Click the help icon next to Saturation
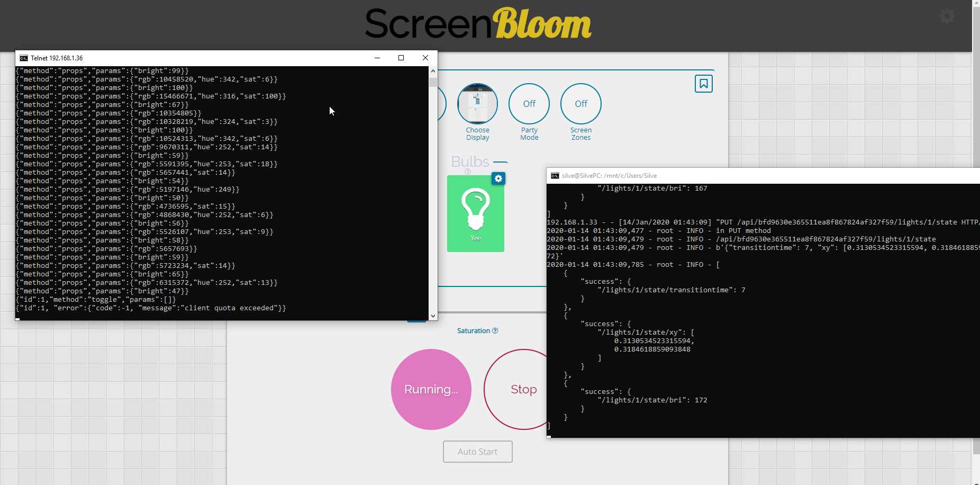Image resolution: width=980 pixels, height=485 pixels. (495, 330)
